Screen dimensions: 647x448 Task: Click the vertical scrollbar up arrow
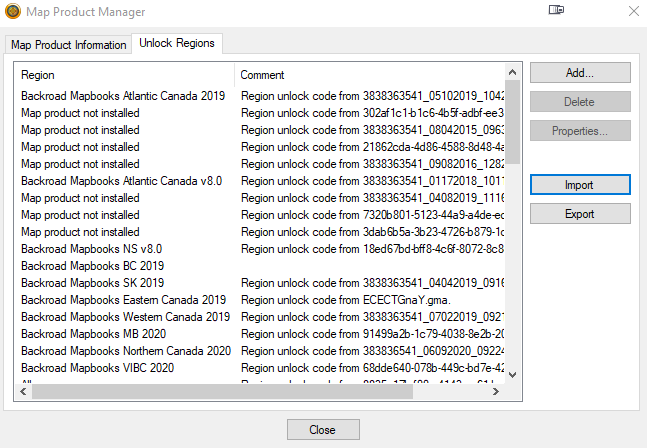point(512,72)
